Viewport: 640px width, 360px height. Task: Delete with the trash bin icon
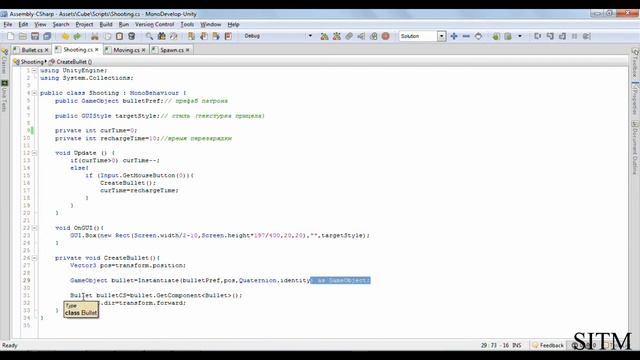pos(131,36)
